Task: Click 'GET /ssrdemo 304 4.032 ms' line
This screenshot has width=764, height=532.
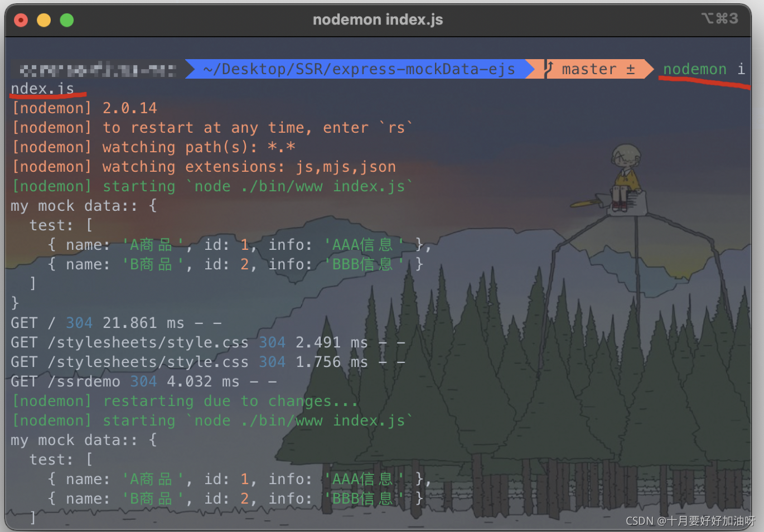Action: [x=144, y=381]
